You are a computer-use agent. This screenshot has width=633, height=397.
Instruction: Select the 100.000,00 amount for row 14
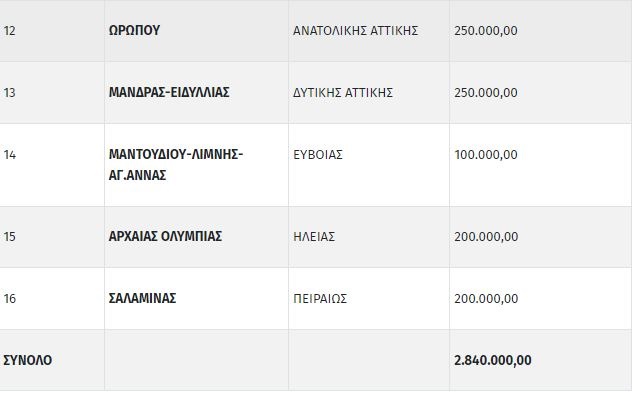(486, 155)
